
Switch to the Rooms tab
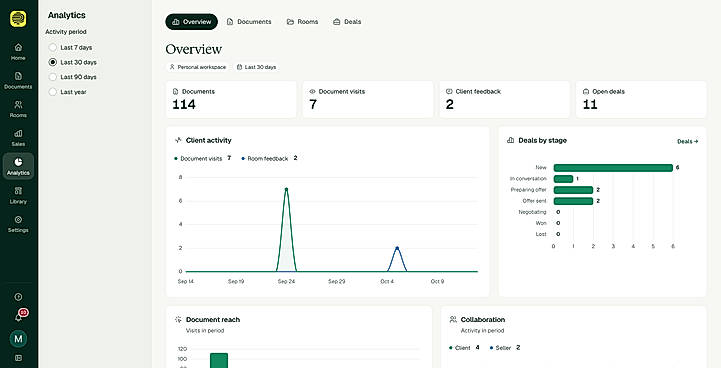click(x=302, y=22)
